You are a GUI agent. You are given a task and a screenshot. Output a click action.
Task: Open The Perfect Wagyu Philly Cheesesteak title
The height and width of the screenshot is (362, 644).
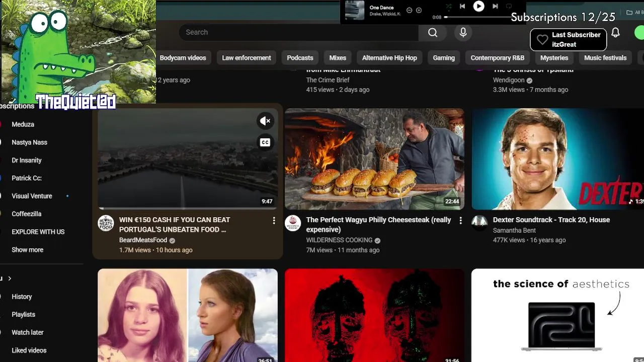tap(379, 225)
